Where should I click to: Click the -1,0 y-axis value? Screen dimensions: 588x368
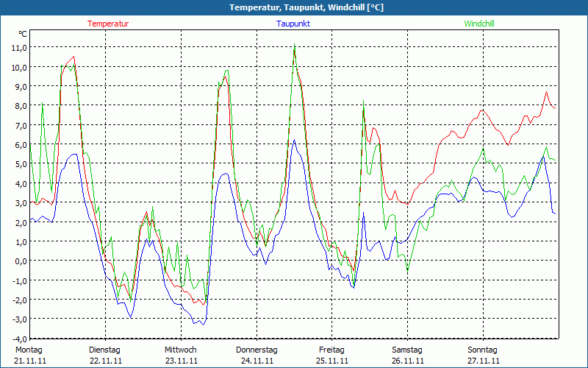[x=20, y=281]
